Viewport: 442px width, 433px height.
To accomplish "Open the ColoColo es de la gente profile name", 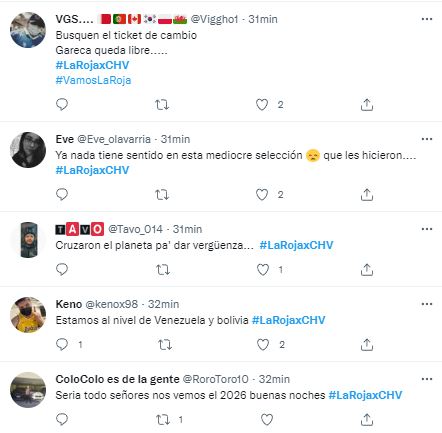I will 117,379.
